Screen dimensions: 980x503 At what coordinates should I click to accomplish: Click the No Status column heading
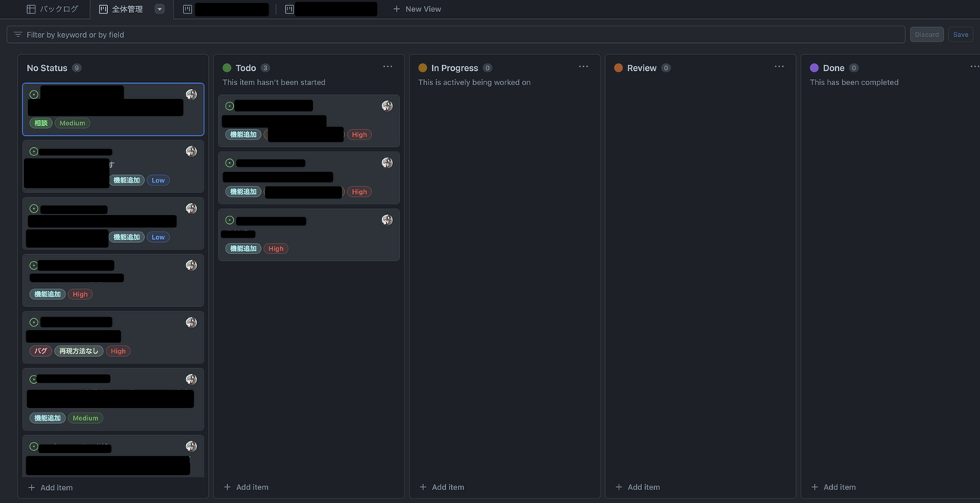pos(47,68)
